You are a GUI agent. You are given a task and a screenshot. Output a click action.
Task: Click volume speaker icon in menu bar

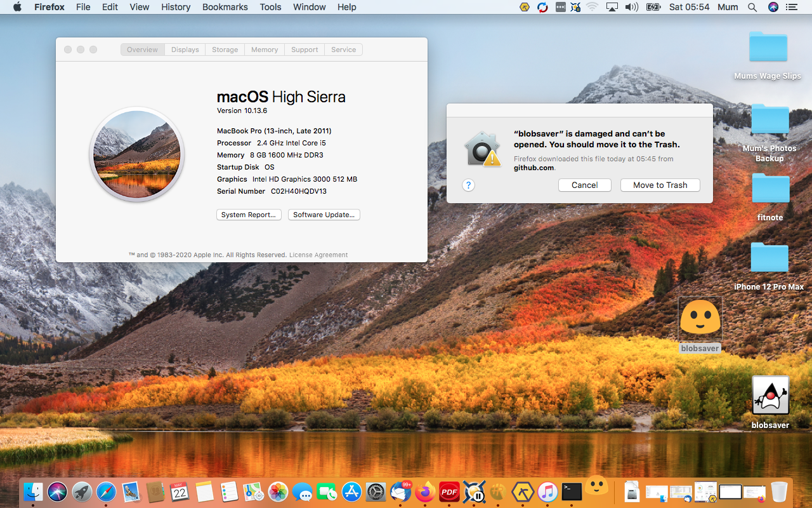(x=631, y=7)
